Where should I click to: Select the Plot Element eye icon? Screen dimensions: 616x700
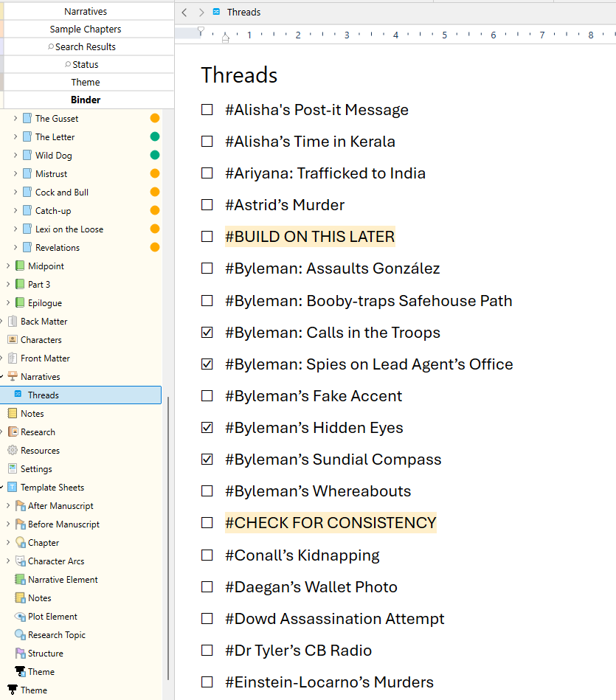[20, 617]
